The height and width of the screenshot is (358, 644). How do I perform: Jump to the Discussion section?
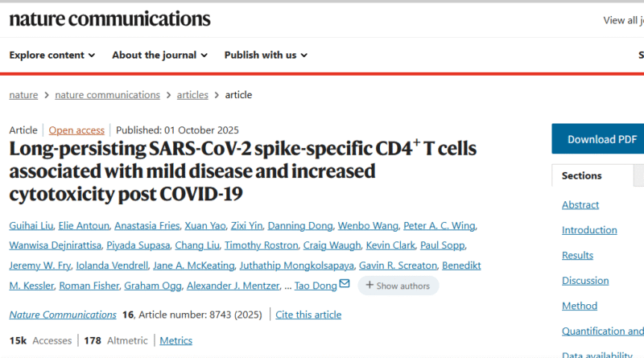[x=585, y=281]
